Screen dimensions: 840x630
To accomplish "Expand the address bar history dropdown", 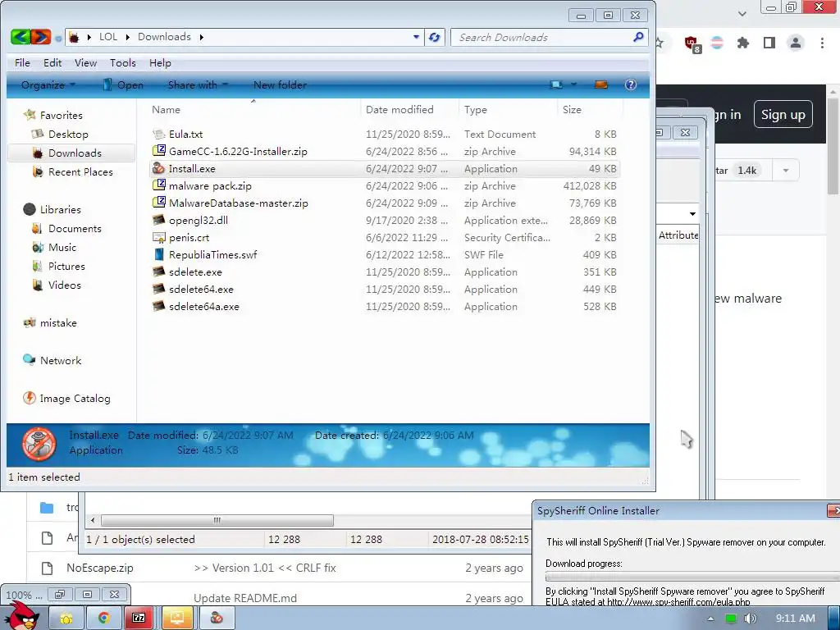I will point(416,37).
